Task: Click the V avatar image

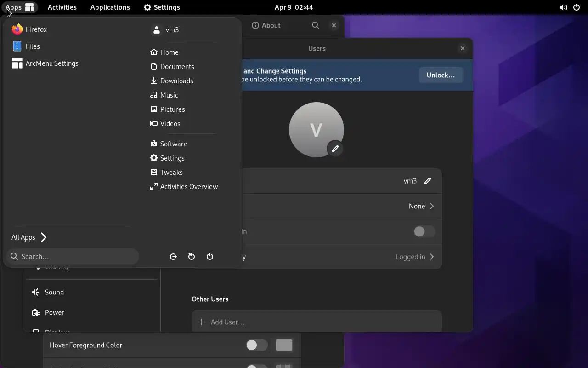Action: pyautogui.click(x=317, y=130)
